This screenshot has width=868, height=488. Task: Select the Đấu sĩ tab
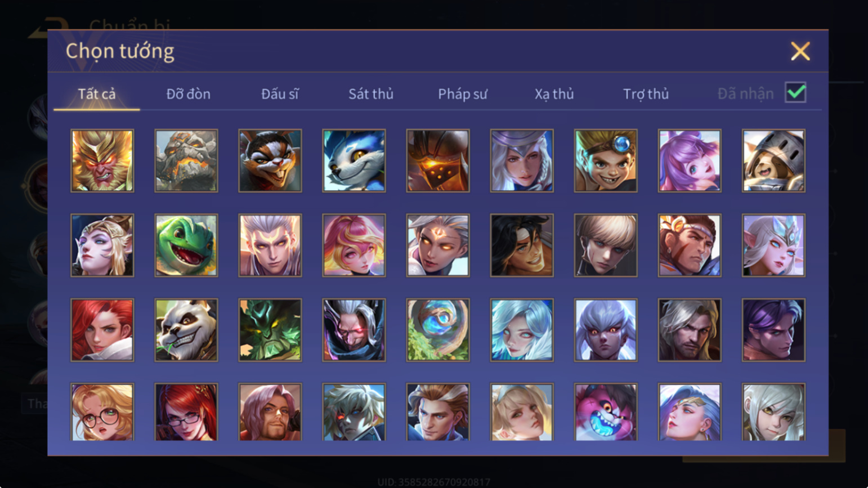click(280, 94)
